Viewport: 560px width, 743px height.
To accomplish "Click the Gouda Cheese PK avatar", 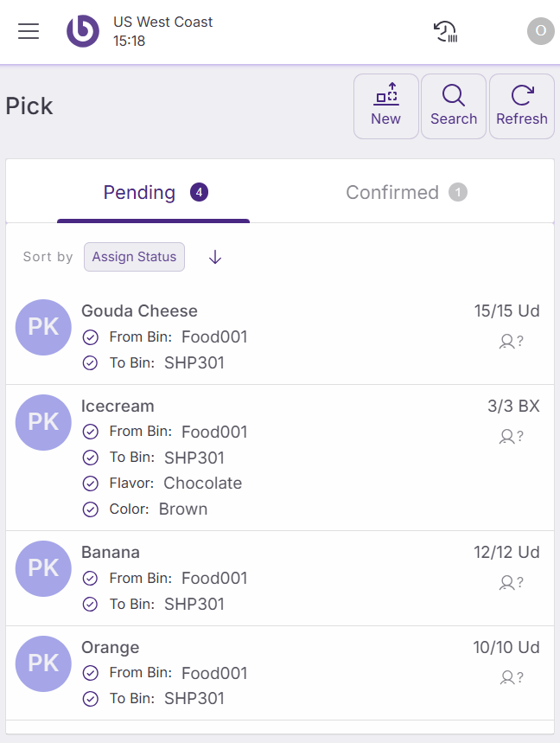I will pyautogui.click(x=43, y=327).
